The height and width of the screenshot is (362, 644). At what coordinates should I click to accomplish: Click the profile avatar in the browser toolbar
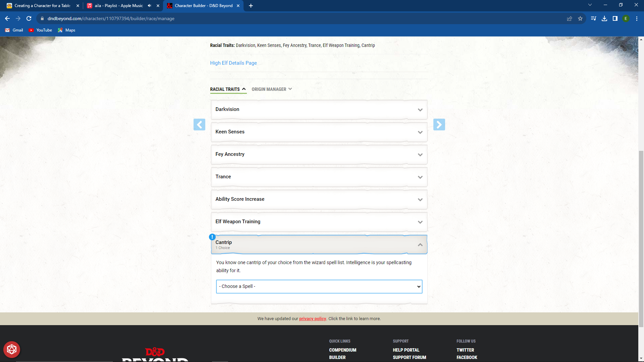[x=626, y=18]
